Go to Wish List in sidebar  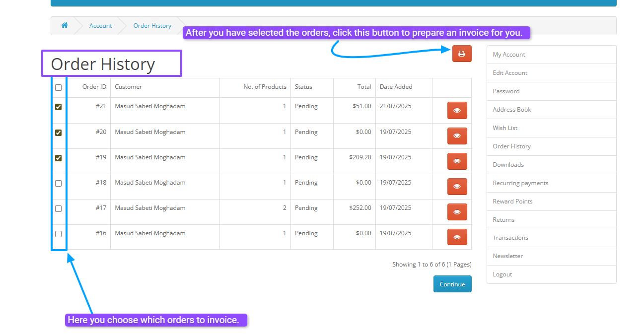pos(505,128)
